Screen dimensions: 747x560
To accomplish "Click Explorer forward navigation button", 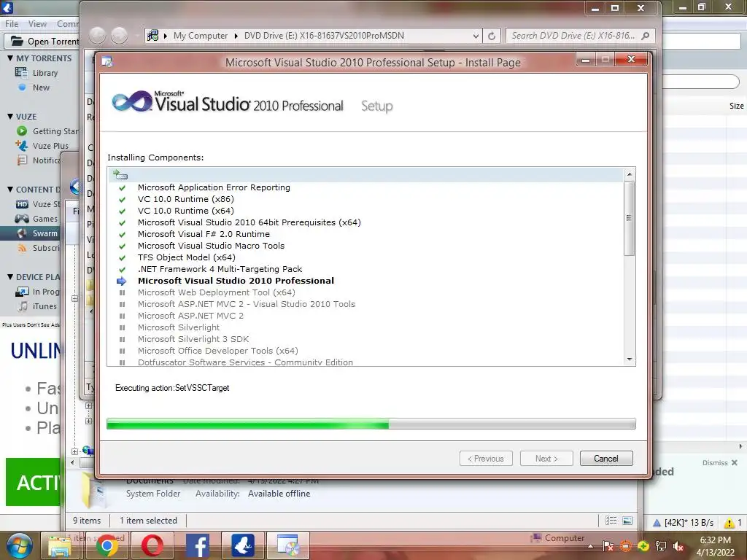I will click(119, 35).
